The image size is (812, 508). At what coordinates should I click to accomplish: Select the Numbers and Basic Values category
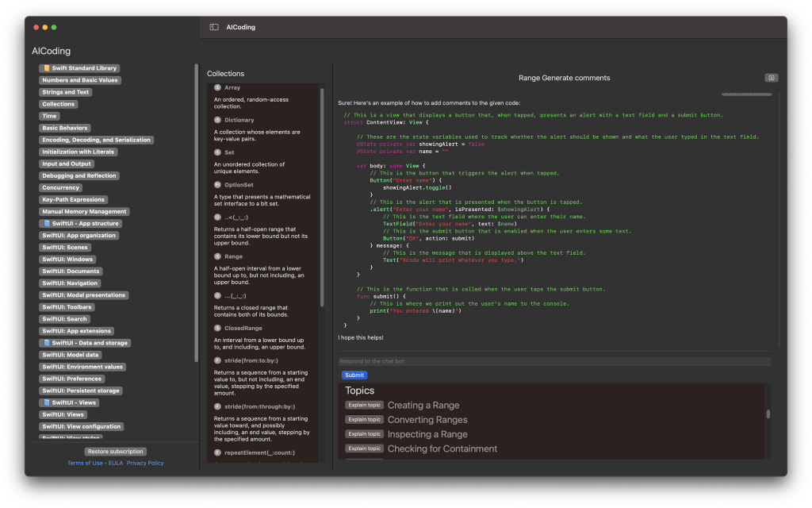click(80, 80)
